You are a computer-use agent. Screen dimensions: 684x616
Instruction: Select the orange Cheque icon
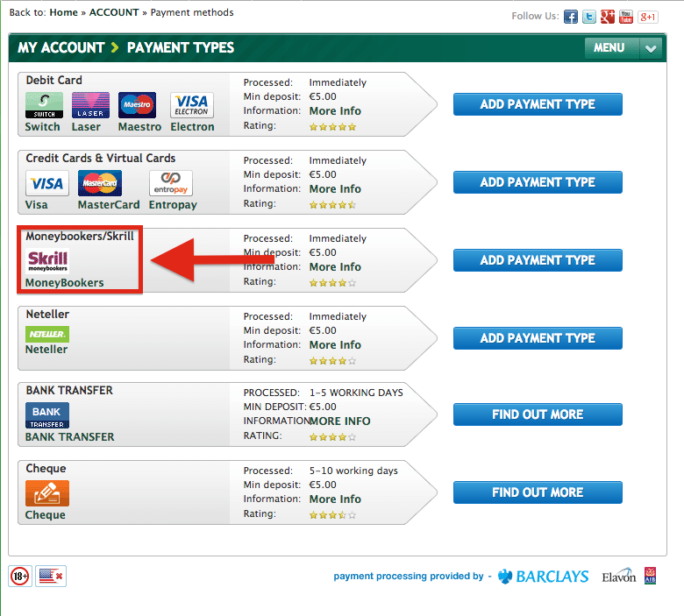point(47,493)
